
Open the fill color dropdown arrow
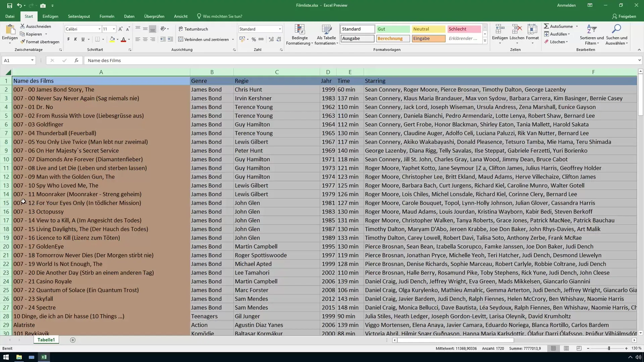coord(118,40)
